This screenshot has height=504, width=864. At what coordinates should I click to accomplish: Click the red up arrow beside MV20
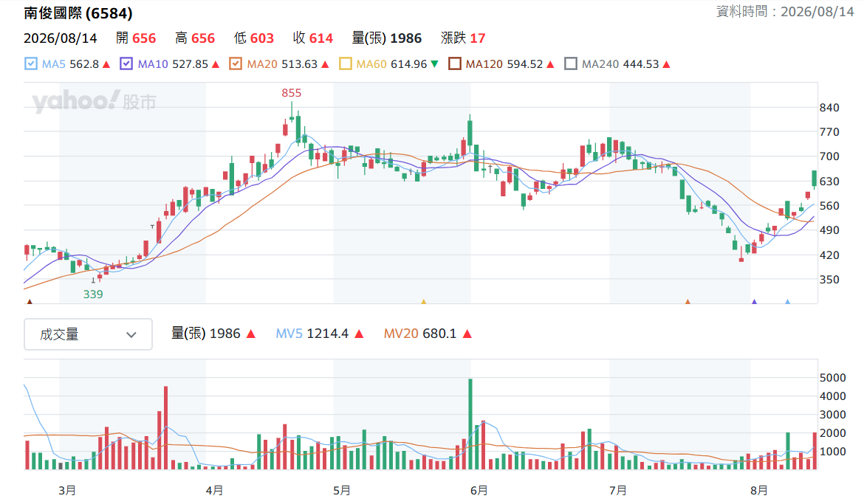(467, 334)
